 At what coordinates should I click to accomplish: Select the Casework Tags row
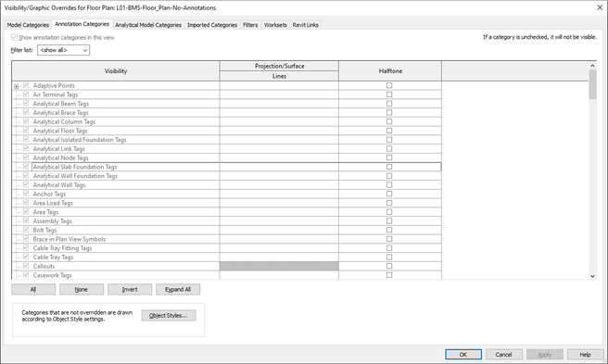click(226, 275)
